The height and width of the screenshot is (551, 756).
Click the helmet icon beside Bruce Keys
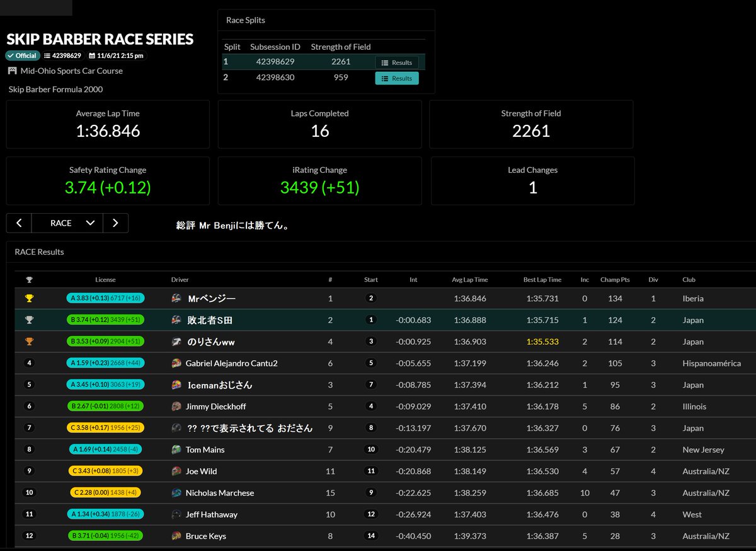pos(176,536)
